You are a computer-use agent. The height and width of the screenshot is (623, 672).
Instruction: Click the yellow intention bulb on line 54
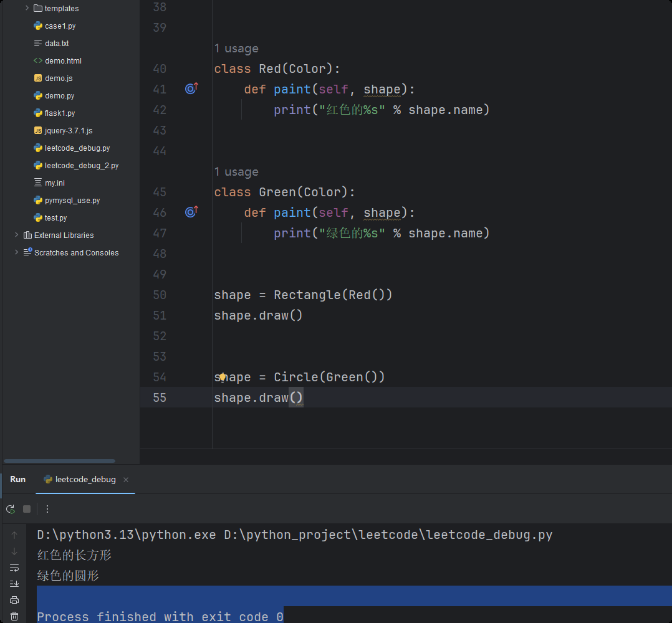coord(223,377)
